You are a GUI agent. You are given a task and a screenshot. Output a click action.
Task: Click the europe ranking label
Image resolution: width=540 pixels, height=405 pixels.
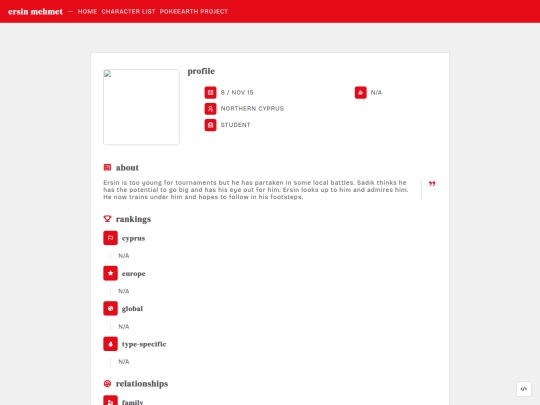[x=133, y=273]
